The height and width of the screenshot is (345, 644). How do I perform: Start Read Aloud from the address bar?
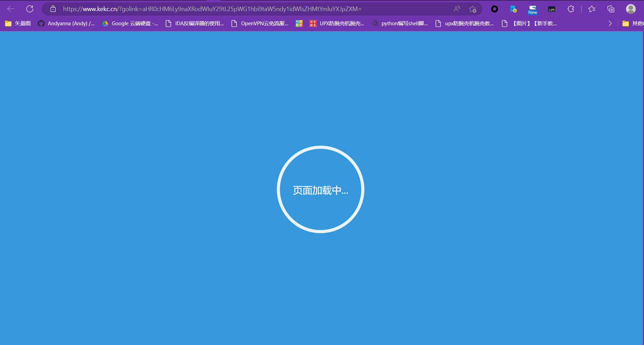tap(457, 9)
